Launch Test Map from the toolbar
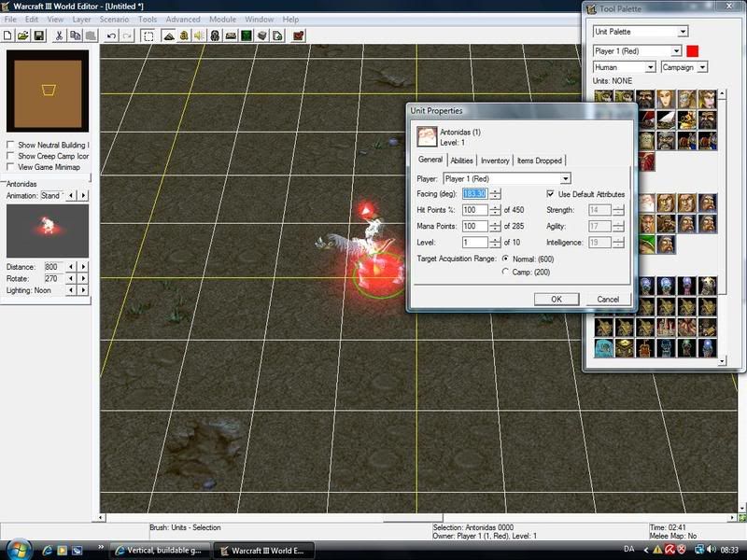 pyautogui.click(x=299, y=35)
